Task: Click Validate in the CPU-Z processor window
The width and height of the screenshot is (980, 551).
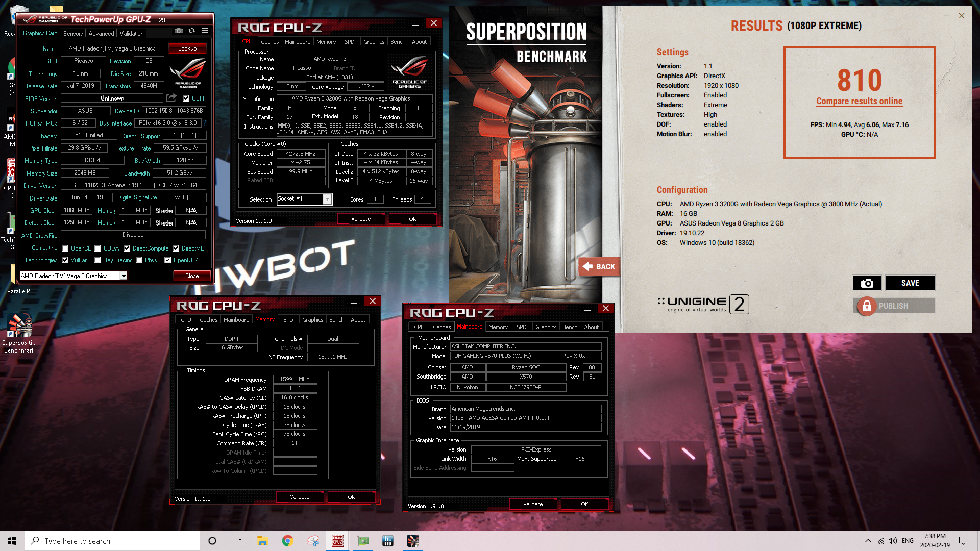Action: pyautogui.click(x=361, y=219)
